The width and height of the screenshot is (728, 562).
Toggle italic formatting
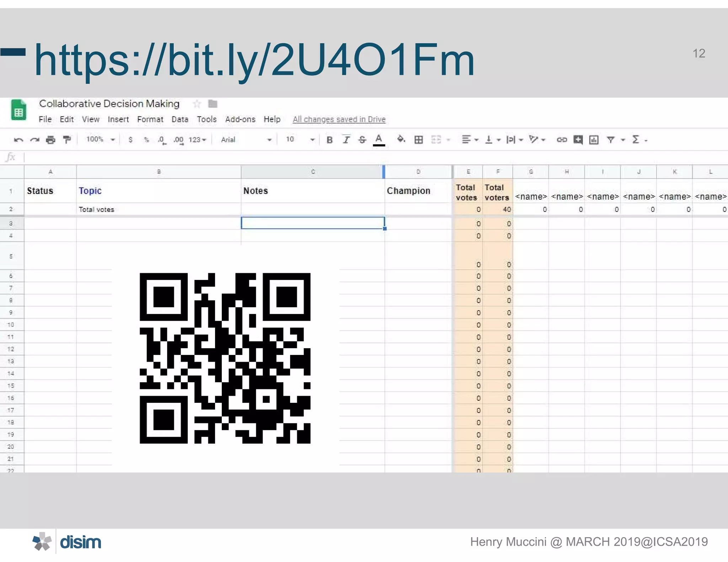[x=346, y=140]
